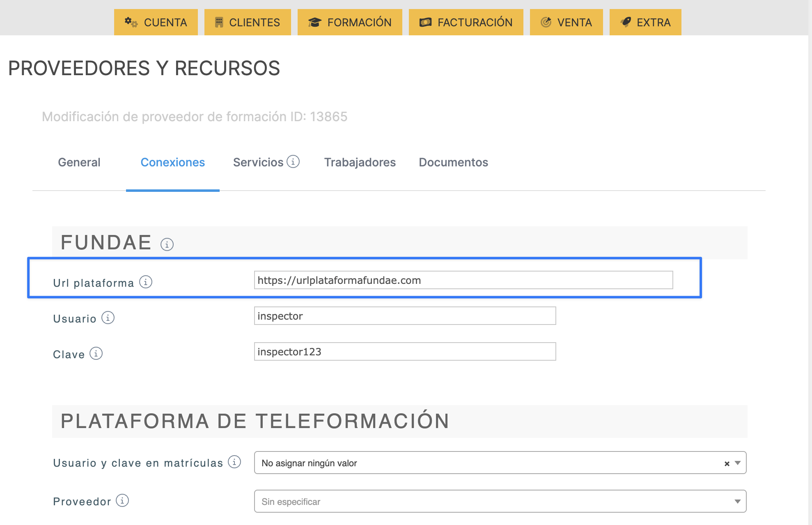Viewport: 812px width, 525px height.
Task: Switch to the General tab
Action: (79, 162)
